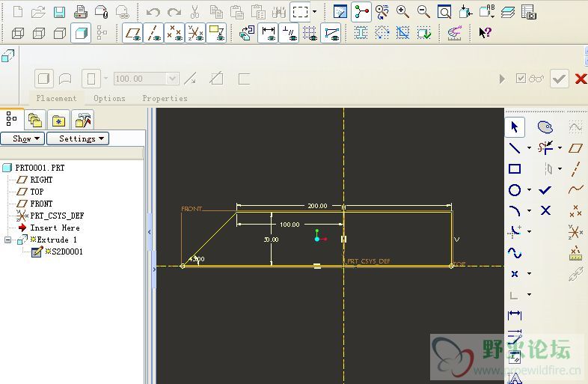The image size is (588, 384).
Task: Open the extrude depth value combo box
Action: click(x=146, y=79)
